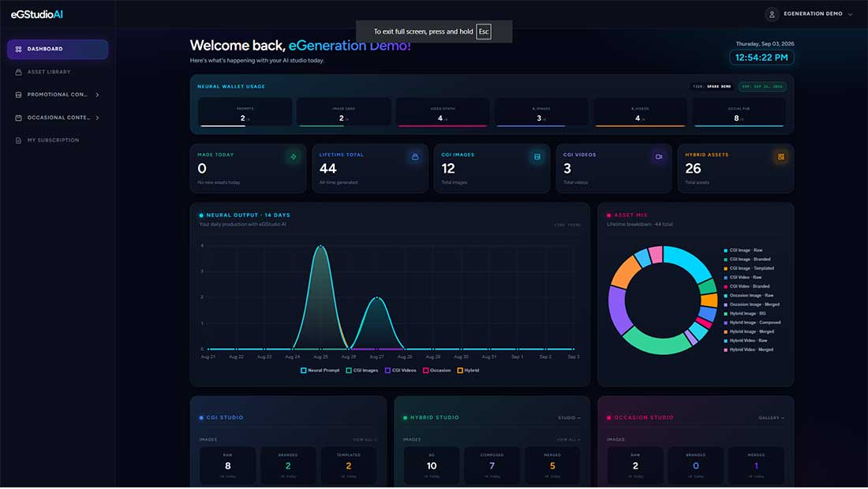Click the Line Trend label in chart
868x489 pixels.
coord(567,225)
